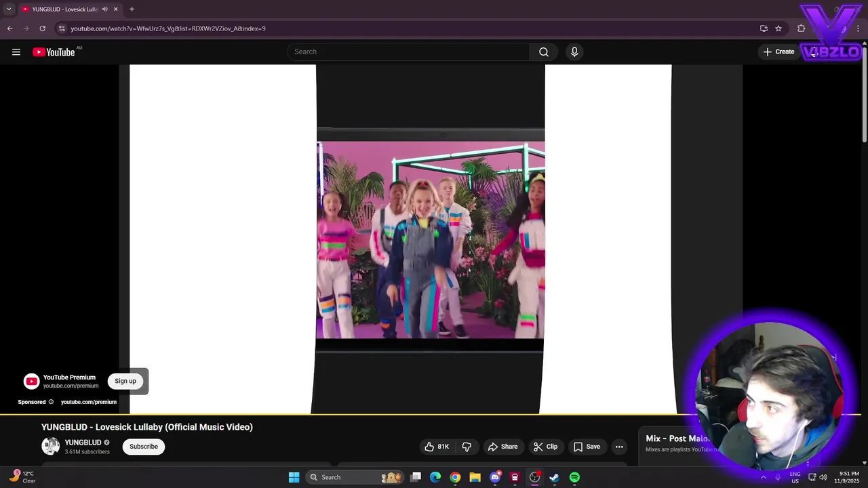Screen dimensions: 868x488
Task: Open the tab search dropdown
Action: pos(9,9)
